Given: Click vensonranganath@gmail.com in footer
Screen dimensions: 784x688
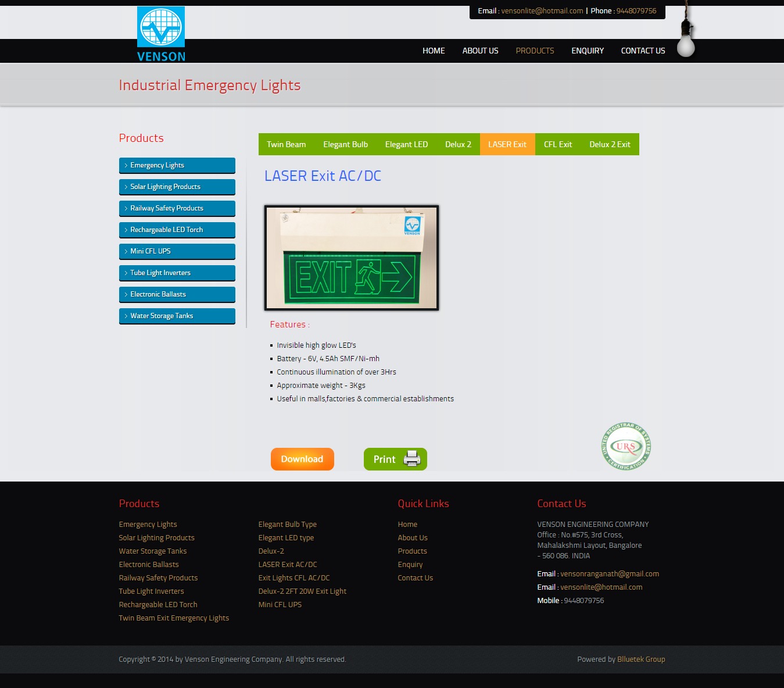Looking at the screenshot, I should [609, 573].
